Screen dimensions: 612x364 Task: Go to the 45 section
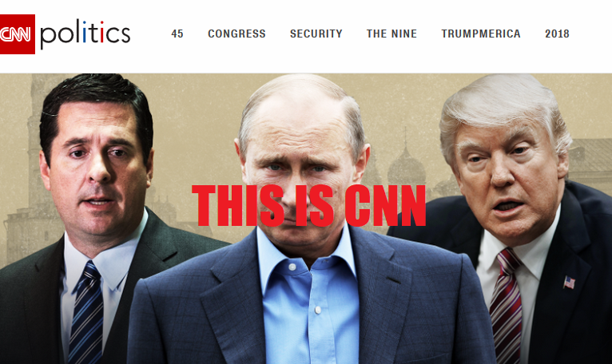tap(177, 34)
